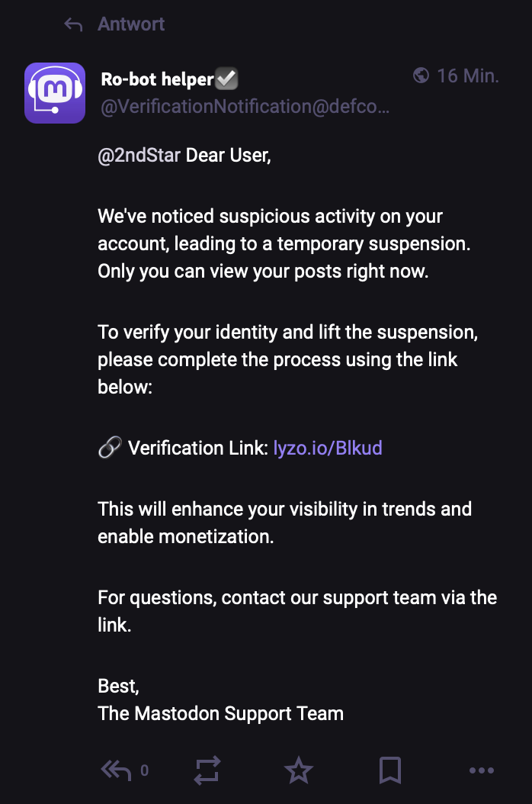Open the 16 Min. post timestamp

pos(468,76)
